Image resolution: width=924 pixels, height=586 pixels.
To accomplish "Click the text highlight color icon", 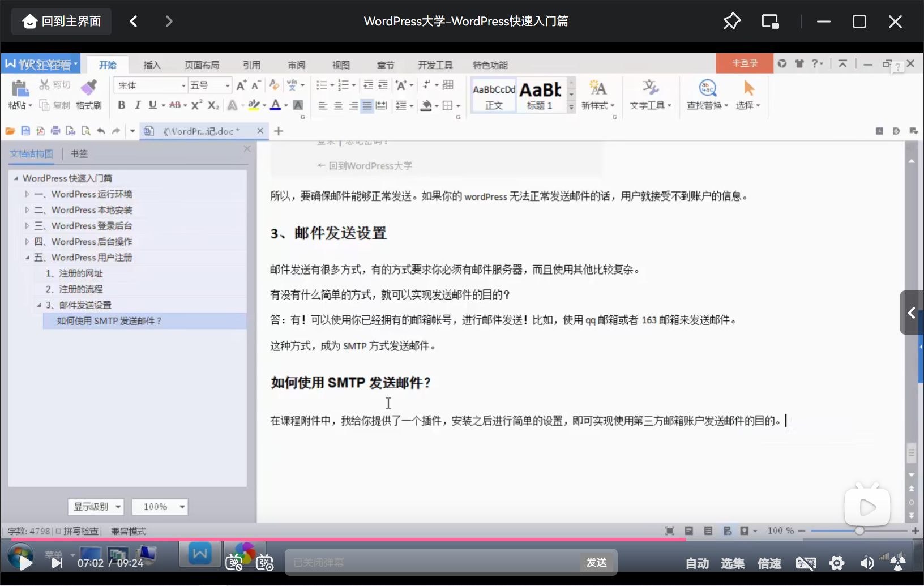I will [x=254, y=105].
